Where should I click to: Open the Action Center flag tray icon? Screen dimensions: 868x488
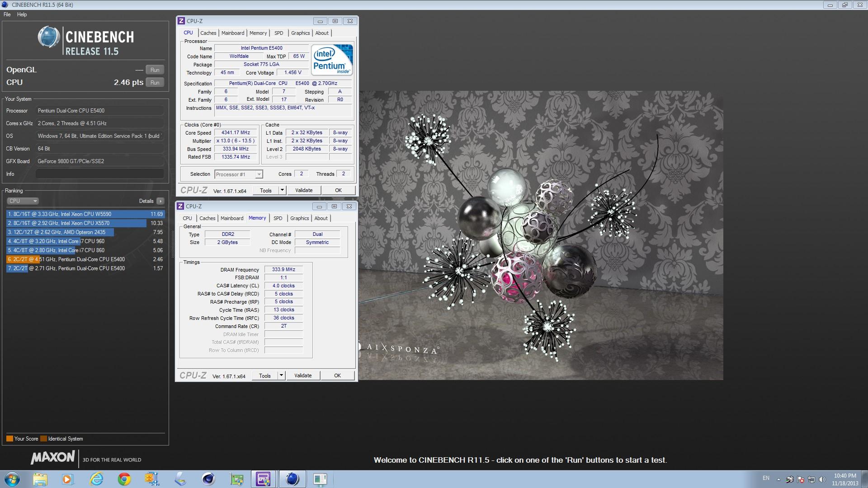(801, 479)
